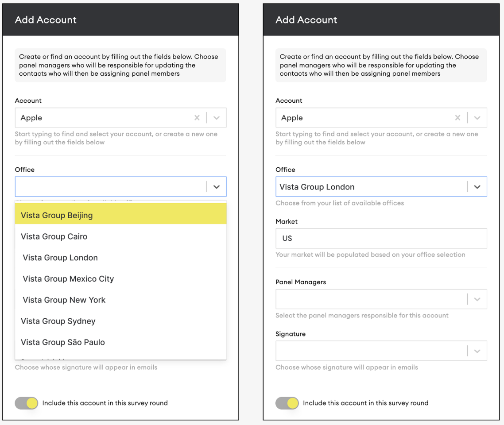The width and height of the screenshot is (504, 425).
Task: Open Office dropdown showing Vista Group London
Action: click(477, 187)
